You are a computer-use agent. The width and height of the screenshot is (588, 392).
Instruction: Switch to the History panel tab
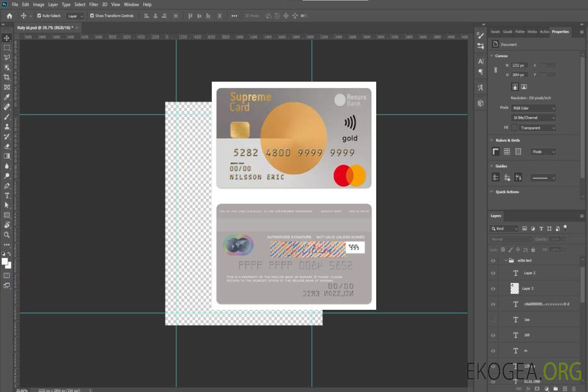[532, 32]
